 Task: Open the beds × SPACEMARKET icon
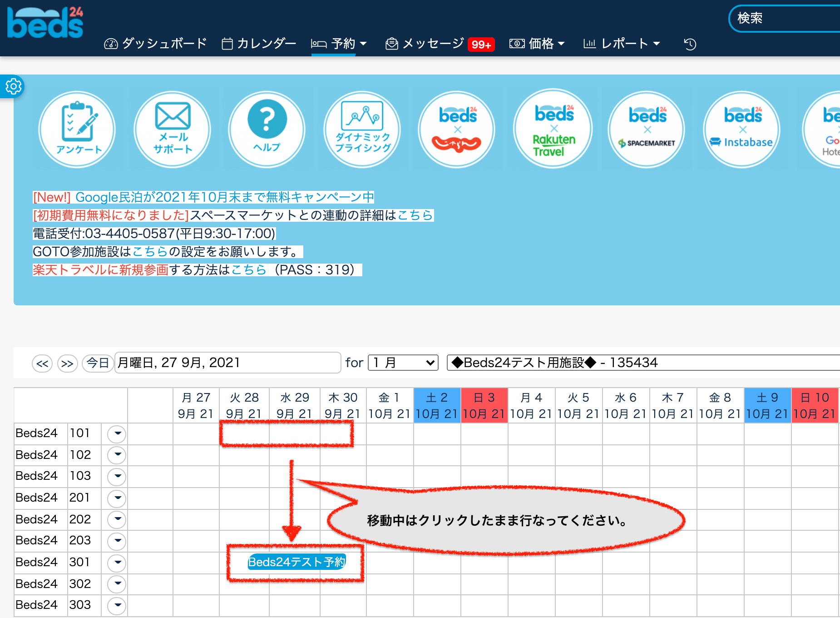[647, 130]
